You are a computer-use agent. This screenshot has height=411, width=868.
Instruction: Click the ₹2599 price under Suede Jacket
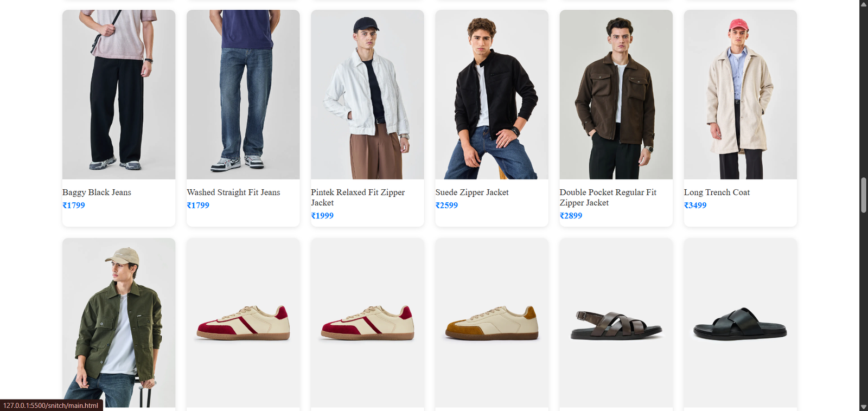446,206
